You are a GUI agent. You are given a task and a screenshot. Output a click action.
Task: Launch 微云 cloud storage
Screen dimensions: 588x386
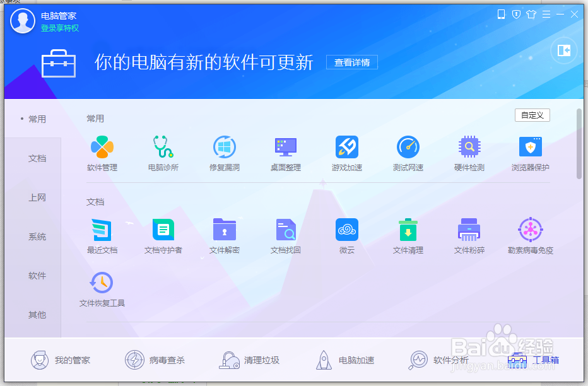(347, 236)
